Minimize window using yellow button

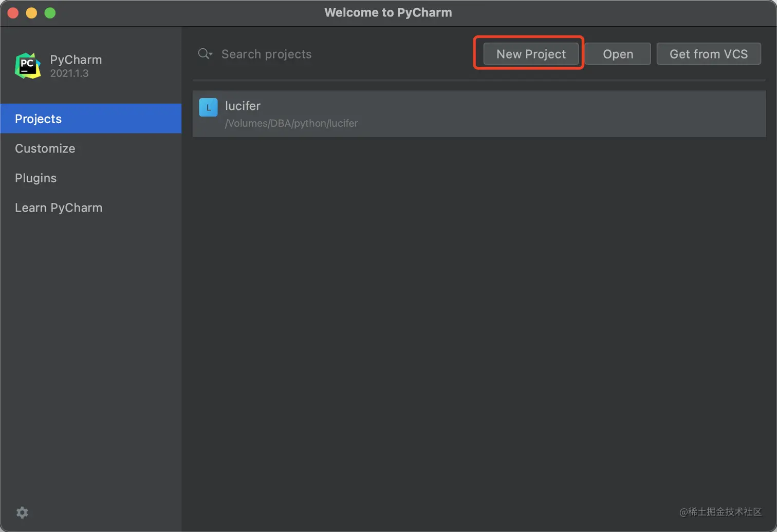point(32,13)
